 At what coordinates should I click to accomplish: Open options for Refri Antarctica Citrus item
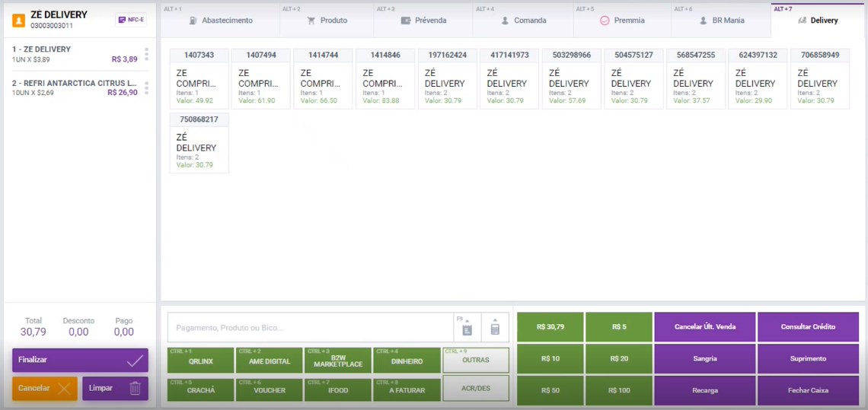click(x=147, y=88)
